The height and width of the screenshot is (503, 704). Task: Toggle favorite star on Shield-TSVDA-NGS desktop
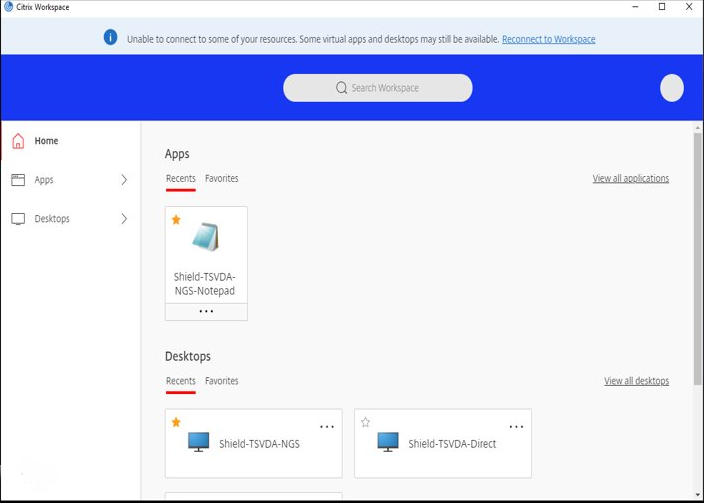coord(176,422)
